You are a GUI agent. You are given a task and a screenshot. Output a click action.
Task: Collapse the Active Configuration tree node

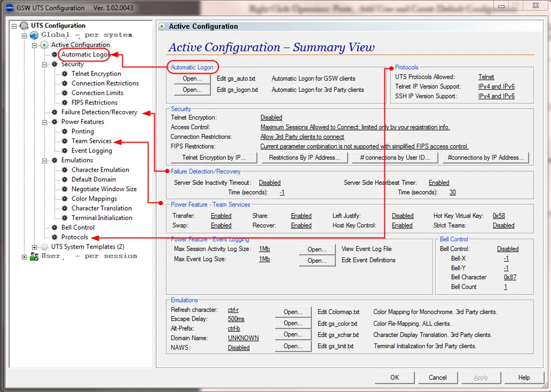tap(34, 45)
